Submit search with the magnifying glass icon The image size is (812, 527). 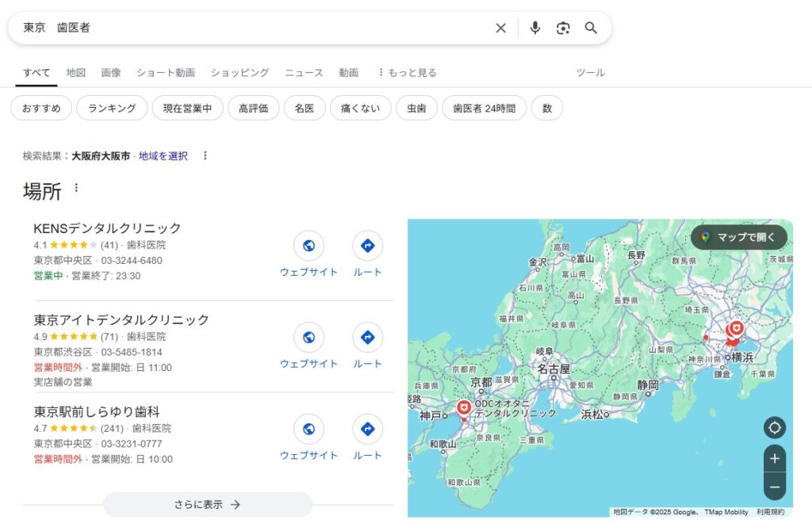tap(591, 28)
